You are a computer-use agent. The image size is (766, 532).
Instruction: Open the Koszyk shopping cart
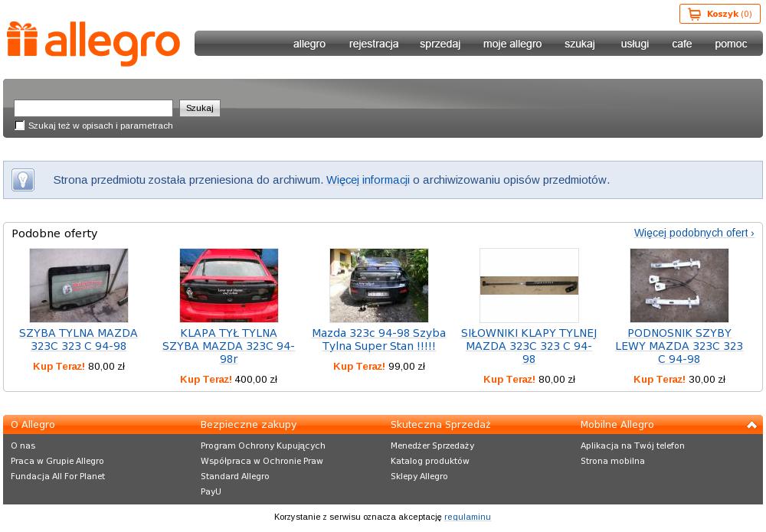719,14
